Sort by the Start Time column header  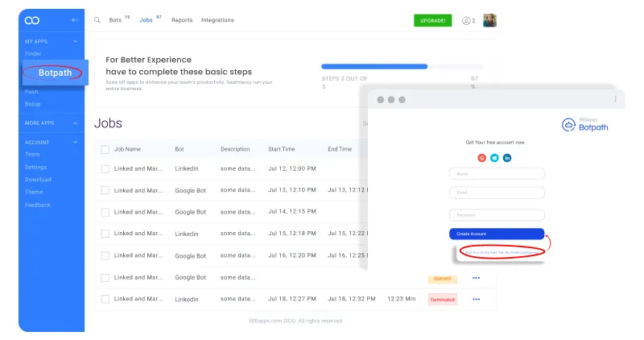point(281,149)
